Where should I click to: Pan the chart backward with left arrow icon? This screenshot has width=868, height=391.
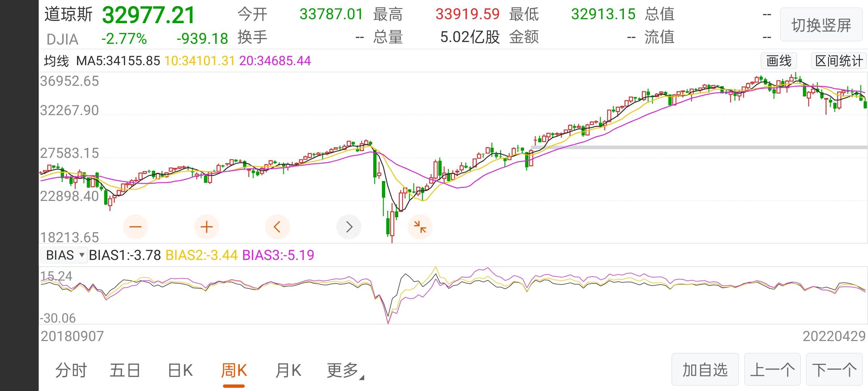pos(277,226)
